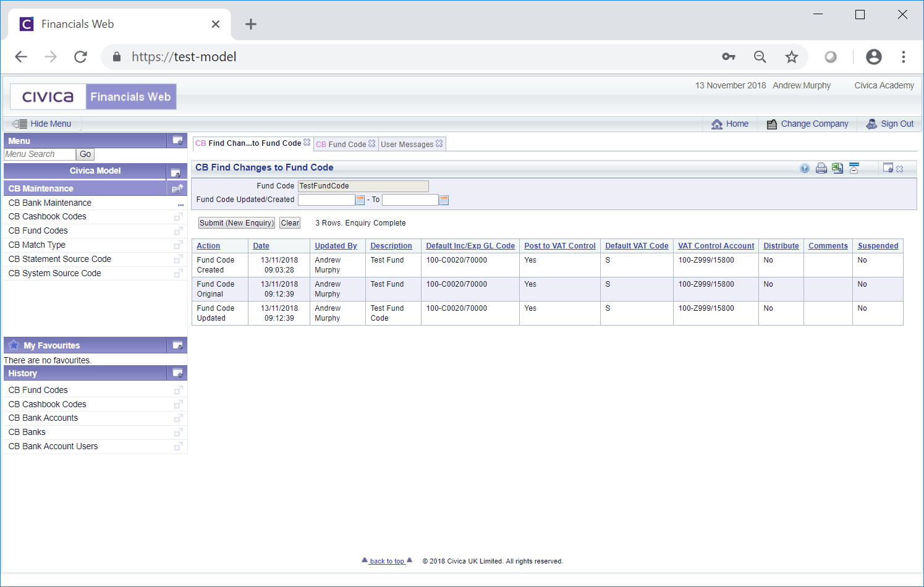
Task: Close the CB Fund Code tab
Action: [x=371, y=143]
